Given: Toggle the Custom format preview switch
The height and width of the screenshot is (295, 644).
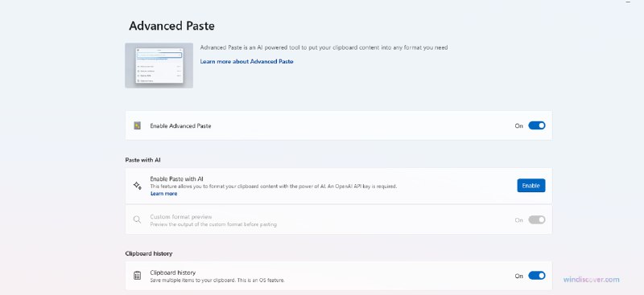Looking at the screenshot, I should click(x=536, y=220).
